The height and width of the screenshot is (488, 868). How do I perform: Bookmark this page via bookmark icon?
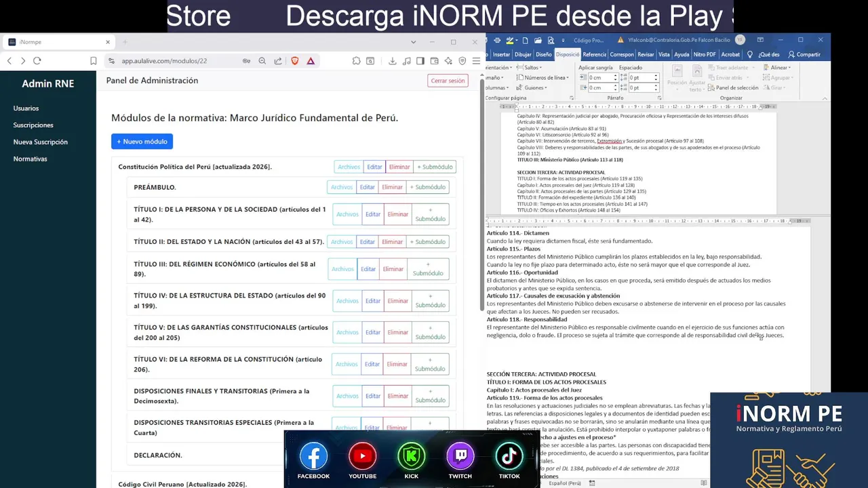[x=94, y=61]
